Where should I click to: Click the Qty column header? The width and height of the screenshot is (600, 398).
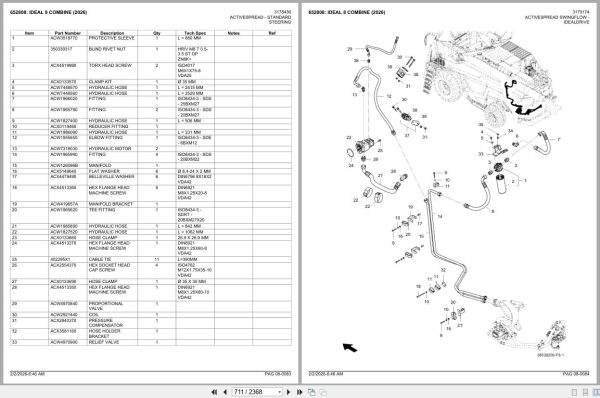157,33
